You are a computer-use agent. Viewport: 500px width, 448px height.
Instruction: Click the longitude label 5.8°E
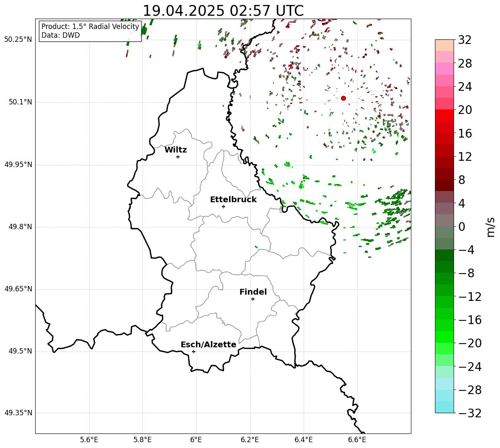(143, 439)
